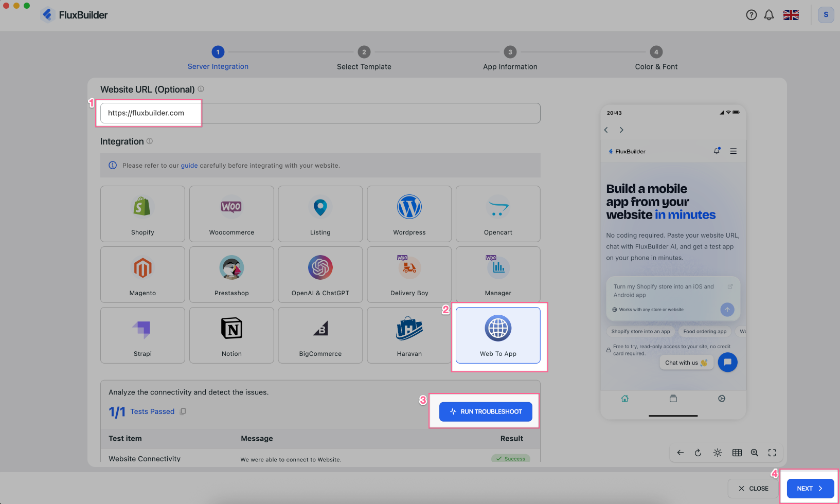The width and height of the screenshot is (840, 504).
Task: Pick the Opencart integration
Action: point(498,214)
